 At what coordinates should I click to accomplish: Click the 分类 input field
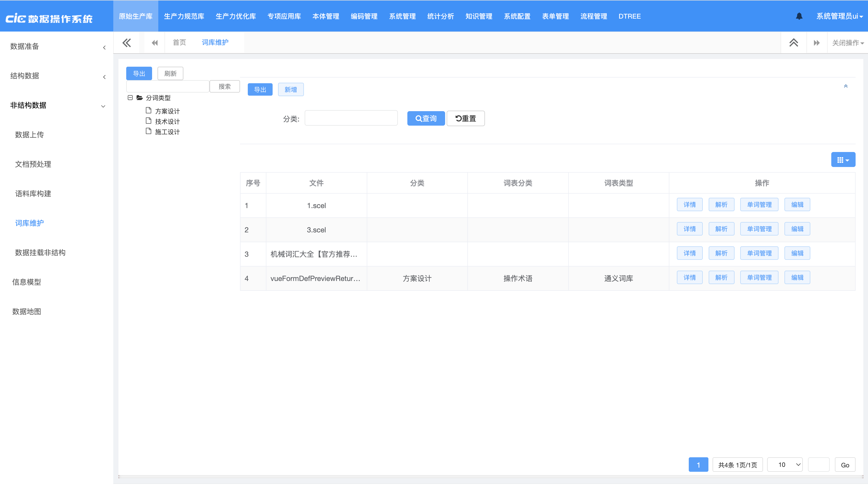[351, 118]
